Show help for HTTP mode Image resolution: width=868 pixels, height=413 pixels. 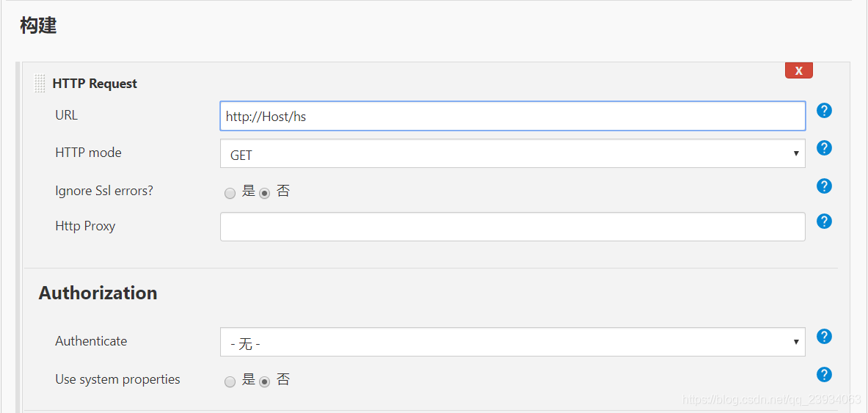(824, 148)
